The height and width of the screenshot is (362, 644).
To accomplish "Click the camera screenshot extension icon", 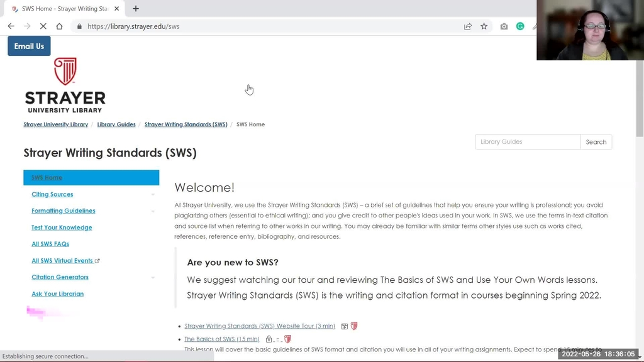I will tap(504, 26).
